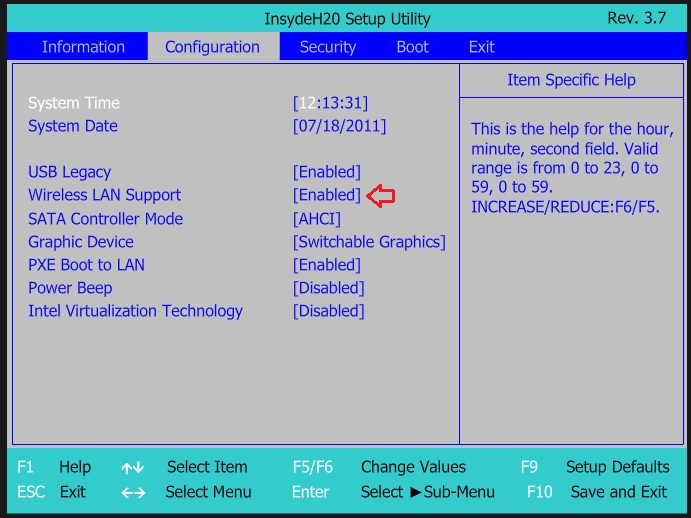Switch to the Information tab
The image size is (691, 518).
pos(83,47)
